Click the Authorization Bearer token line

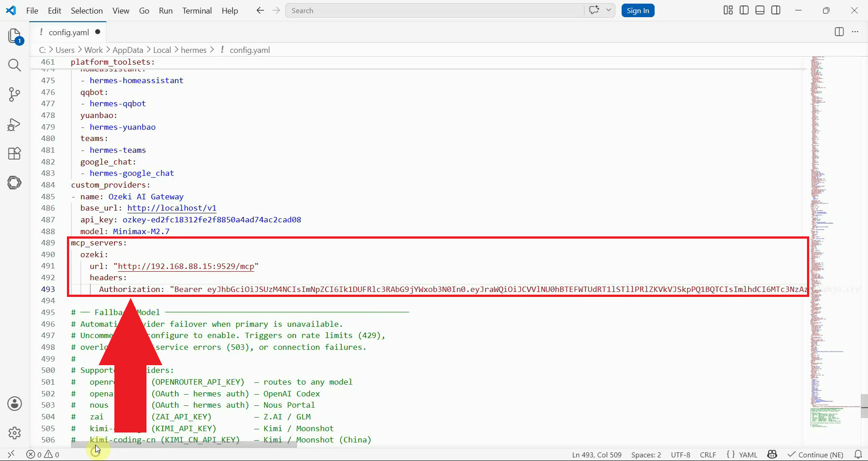[453, 289]
